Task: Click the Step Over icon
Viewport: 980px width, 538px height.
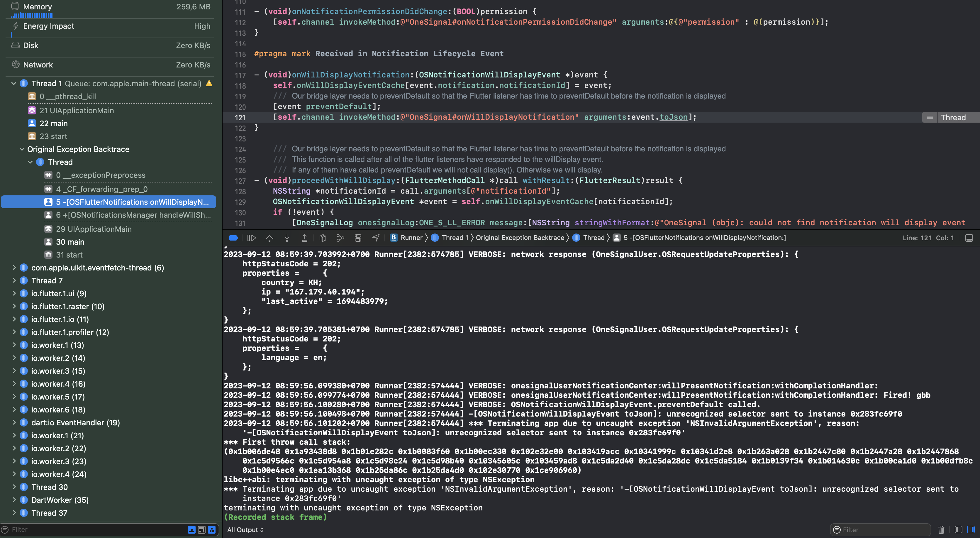Action: click(x=270, y=237)
